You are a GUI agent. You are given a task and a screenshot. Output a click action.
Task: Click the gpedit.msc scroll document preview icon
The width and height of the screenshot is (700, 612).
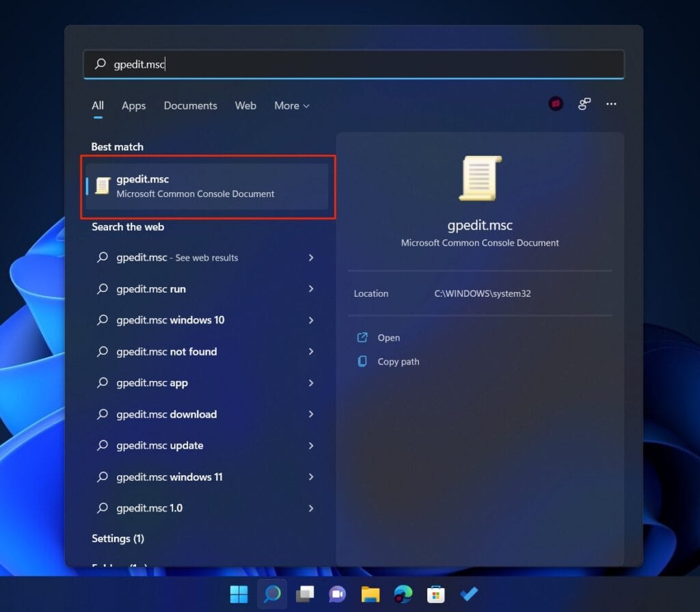coord(480,178)
